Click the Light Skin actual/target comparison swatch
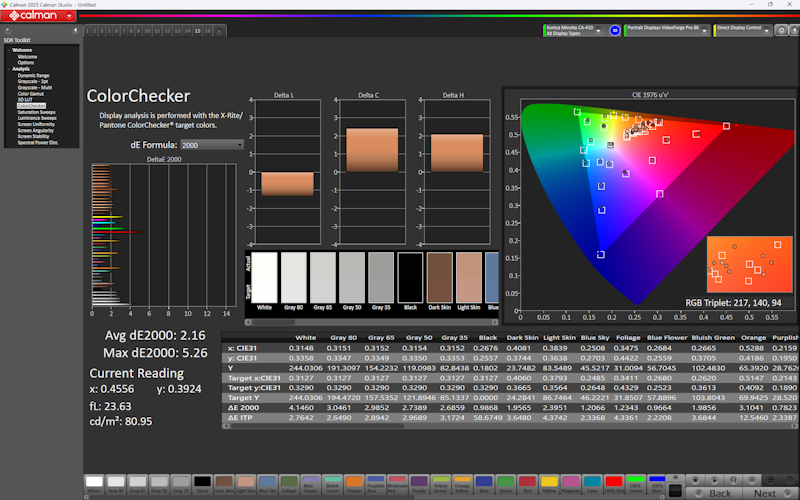The height and width of the screenshot is (500, 800). point(468,278)
